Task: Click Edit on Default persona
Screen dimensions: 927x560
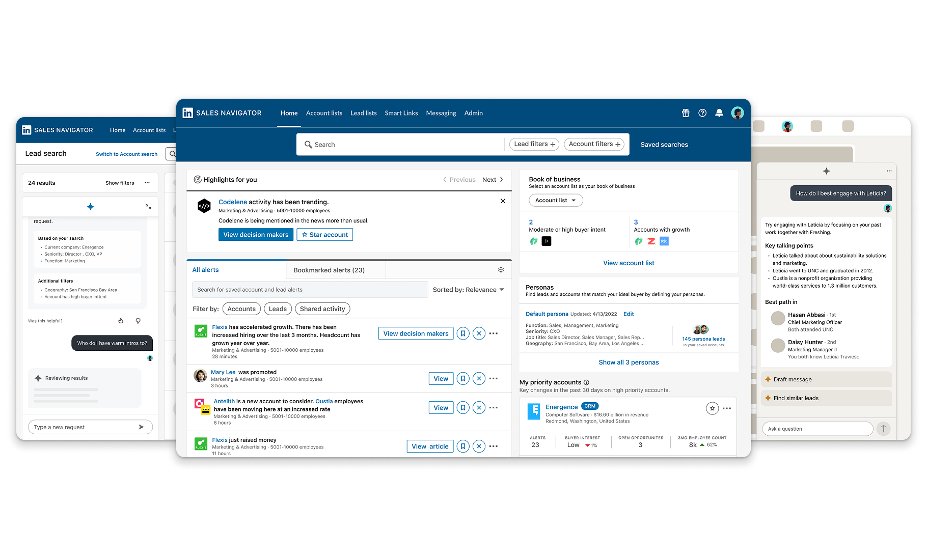Action: click(x=629, y=314)
